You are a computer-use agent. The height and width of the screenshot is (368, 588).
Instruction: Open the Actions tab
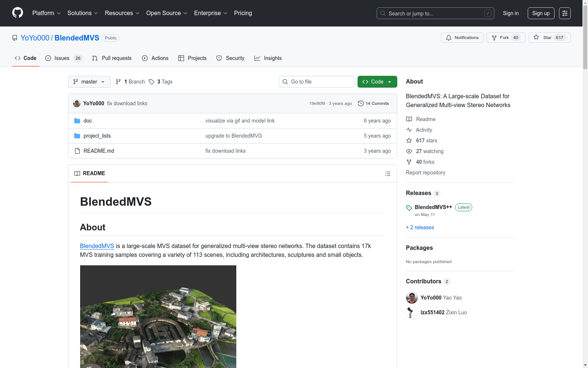pyautogui.click(x=155, y=58)
